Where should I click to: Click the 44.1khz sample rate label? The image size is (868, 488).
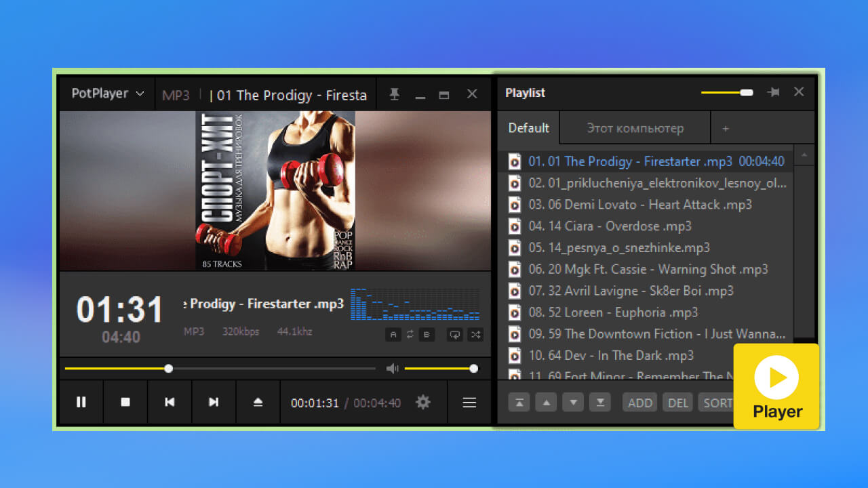coord(295,331)
